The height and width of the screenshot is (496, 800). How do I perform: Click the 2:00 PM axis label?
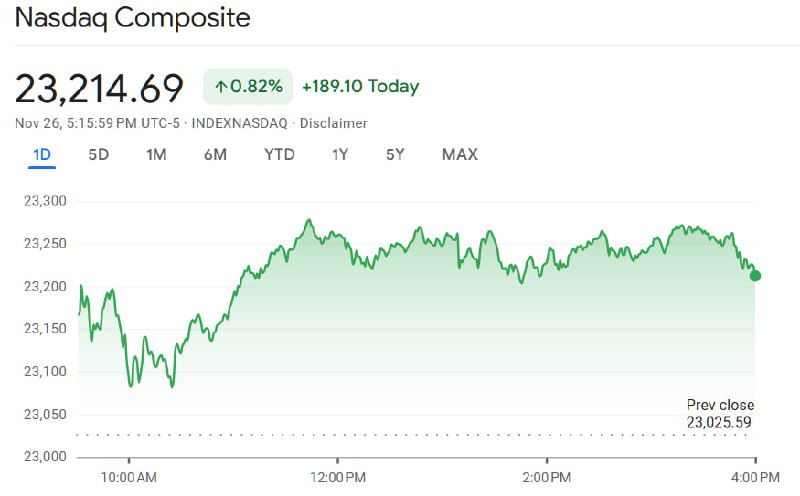(546, 475)
